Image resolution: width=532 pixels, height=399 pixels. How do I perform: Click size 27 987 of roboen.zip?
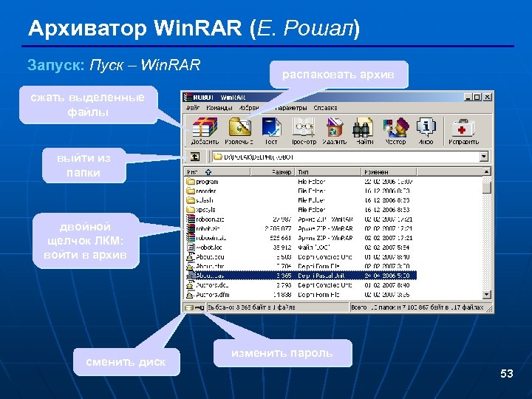[282, 219]
